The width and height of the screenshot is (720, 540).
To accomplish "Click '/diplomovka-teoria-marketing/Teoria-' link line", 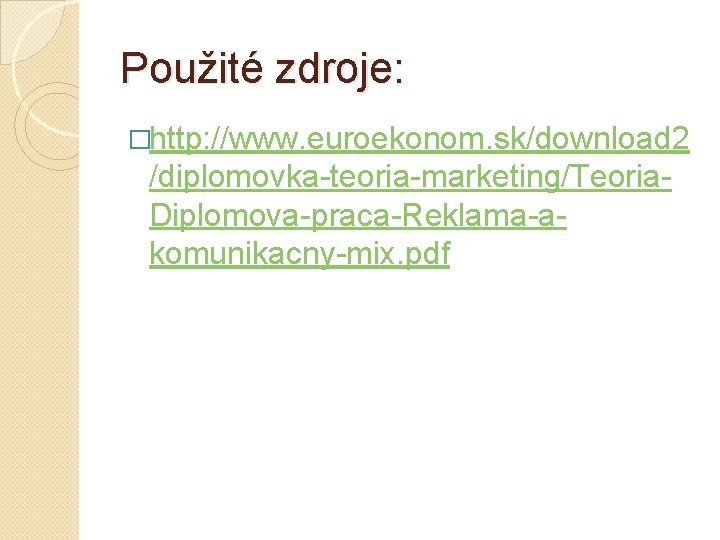I will tap(411, 177).
